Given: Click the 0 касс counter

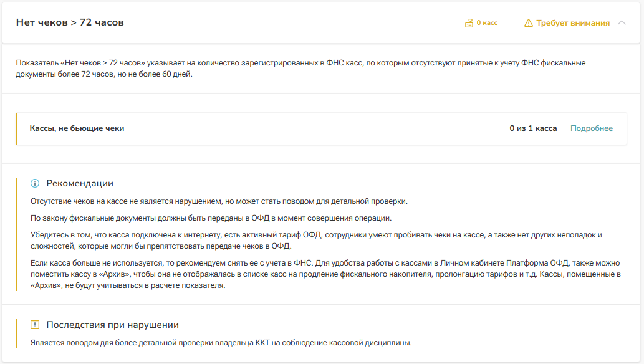Looking at the screenshot, I should tap(487, 23).
